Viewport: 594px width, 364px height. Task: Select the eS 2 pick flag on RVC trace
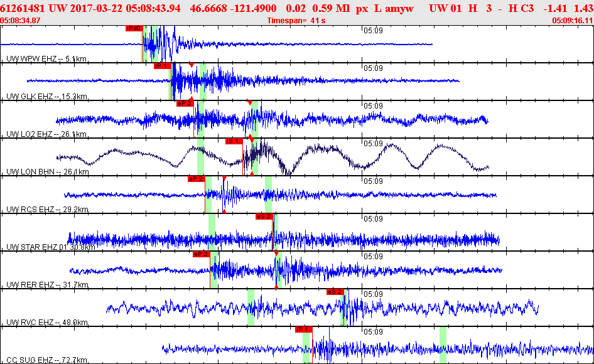(335, 292)
